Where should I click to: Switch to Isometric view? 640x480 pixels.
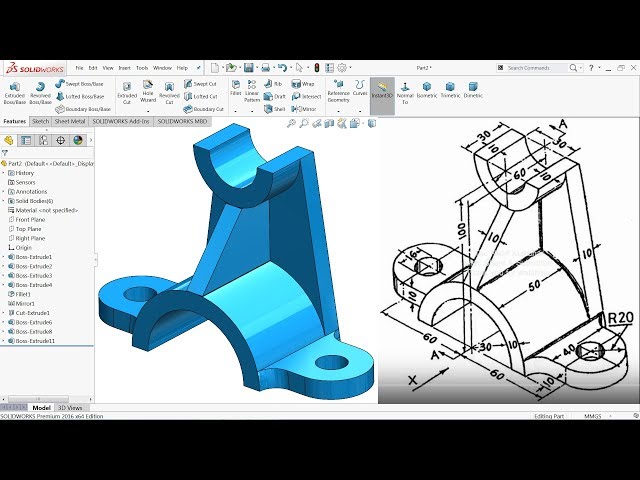(x=427, y=90)
